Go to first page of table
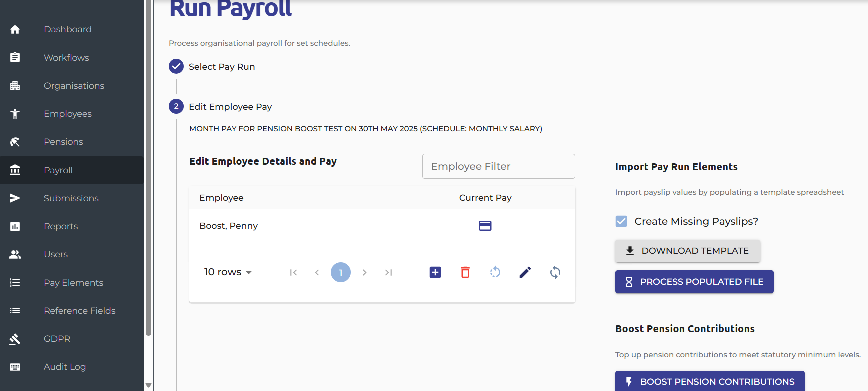Image resolution: width=868 pixels, height=391 pixels. 293,272
